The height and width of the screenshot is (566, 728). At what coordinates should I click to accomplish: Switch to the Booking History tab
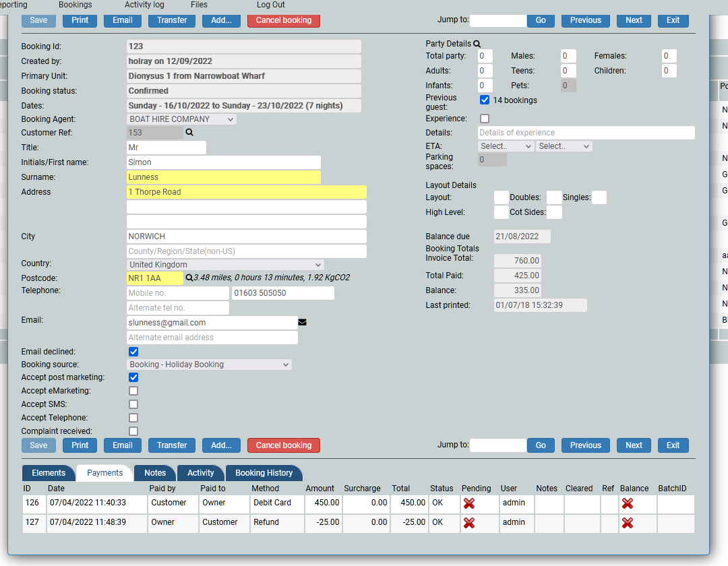click(x=264, y=473)
